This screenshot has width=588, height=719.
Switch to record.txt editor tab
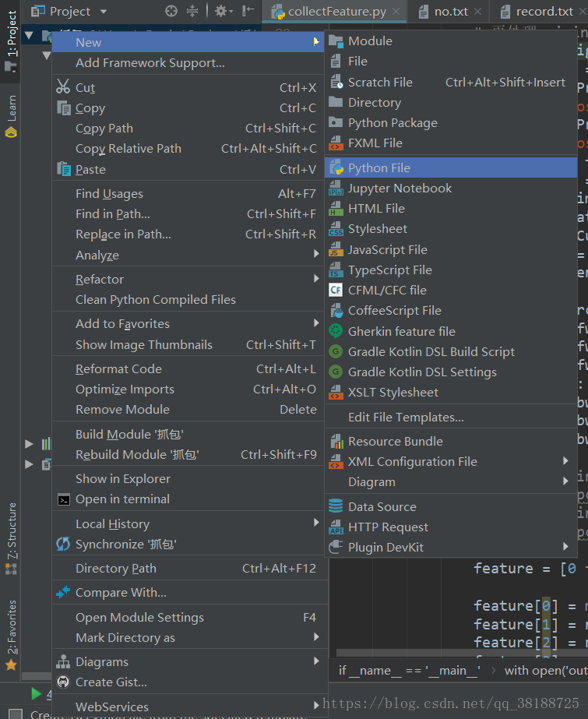point(537,12)
